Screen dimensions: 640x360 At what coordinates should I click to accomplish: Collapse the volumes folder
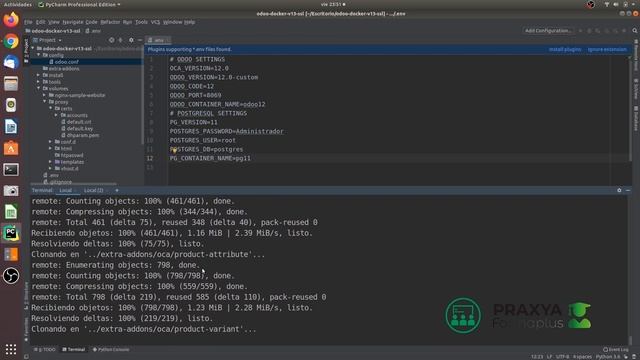(39, 88)
